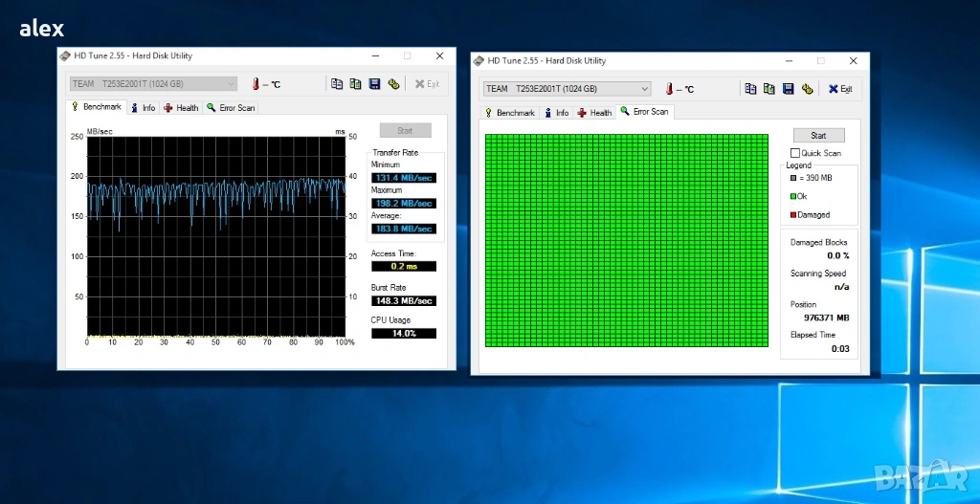980x504 pixels.
Task: Click the Exit button in Error Scan window
Action: (840, 89)
